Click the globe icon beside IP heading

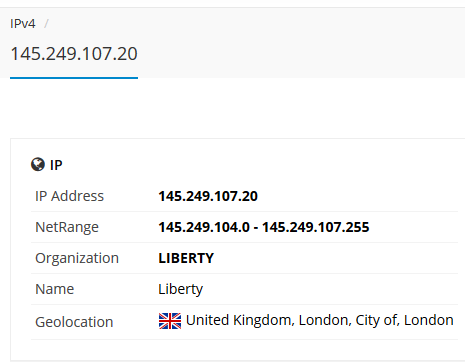[x=38, y=164]
